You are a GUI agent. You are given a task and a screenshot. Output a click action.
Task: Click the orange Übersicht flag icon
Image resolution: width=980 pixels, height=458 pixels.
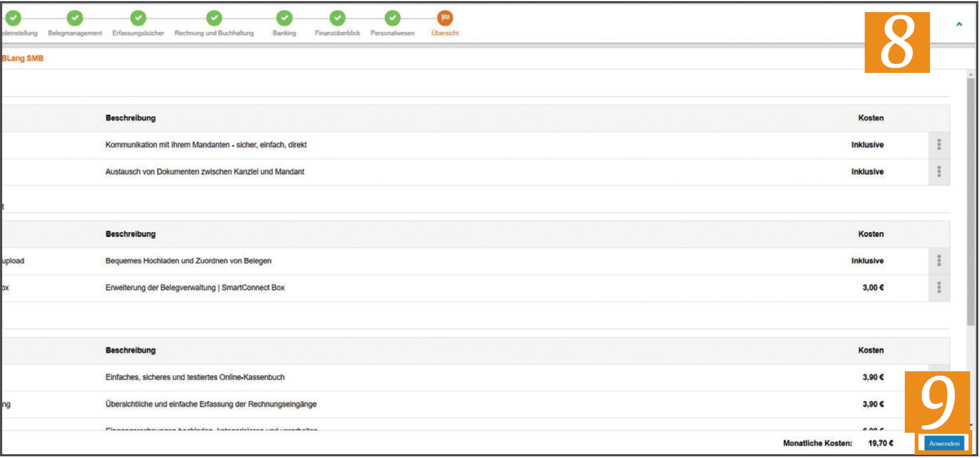(x=445, y=18)
